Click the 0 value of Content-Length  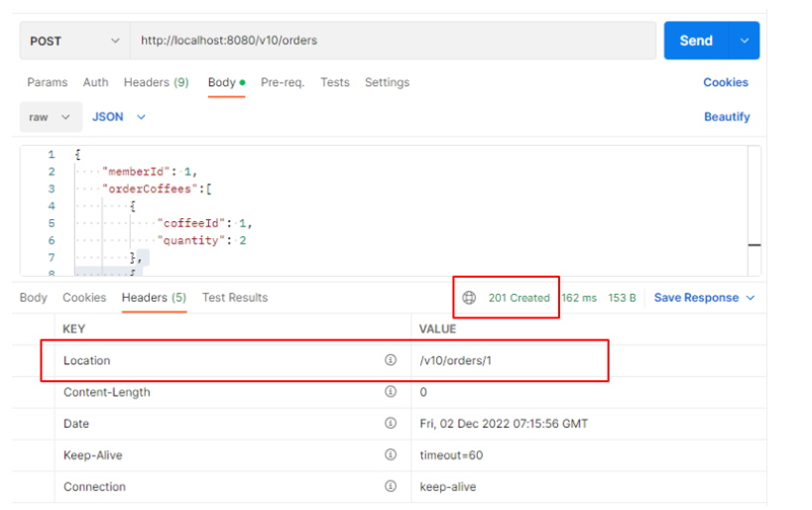click(x=423, y=392)
